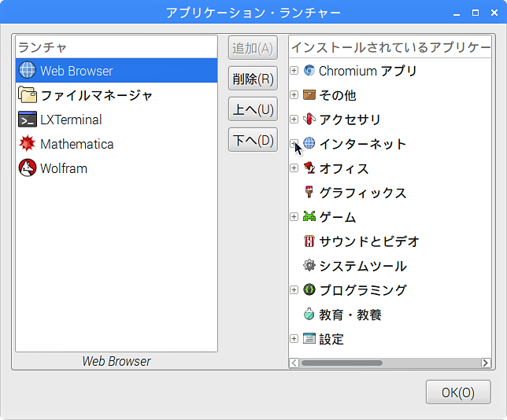
Task: Select the システムツール tree label
Action: pos(362,266)
